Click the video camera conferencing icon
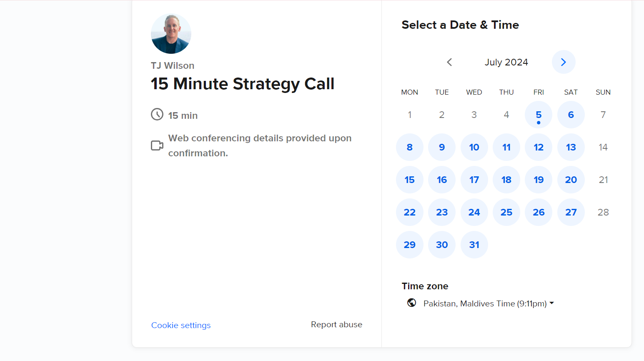 [x=157, y=145]
